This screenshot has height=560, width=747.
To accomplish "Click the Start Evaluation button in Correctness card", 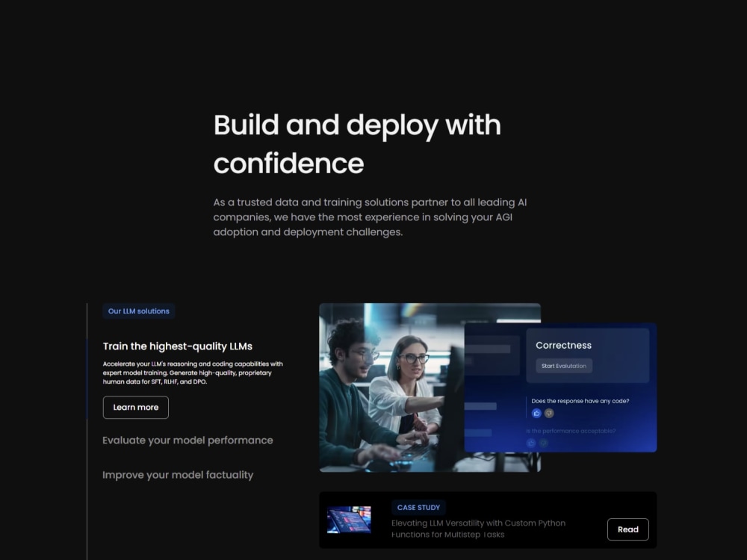I will tap(564, 366).
